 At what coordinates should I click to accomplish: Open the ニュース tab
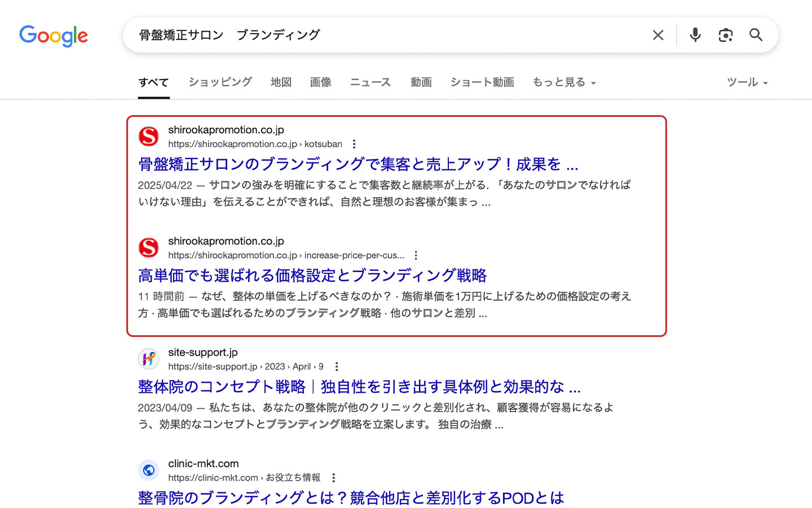370,82
